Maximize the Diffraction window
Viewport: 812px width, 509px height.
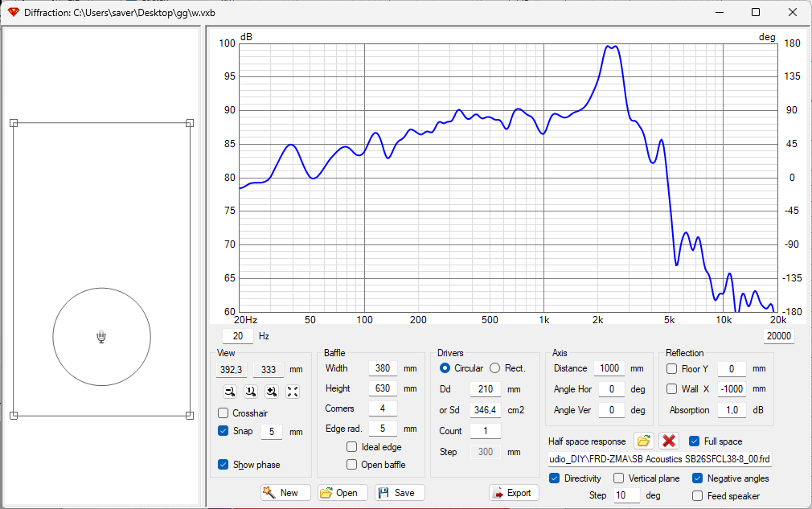(x=756, y=12)
